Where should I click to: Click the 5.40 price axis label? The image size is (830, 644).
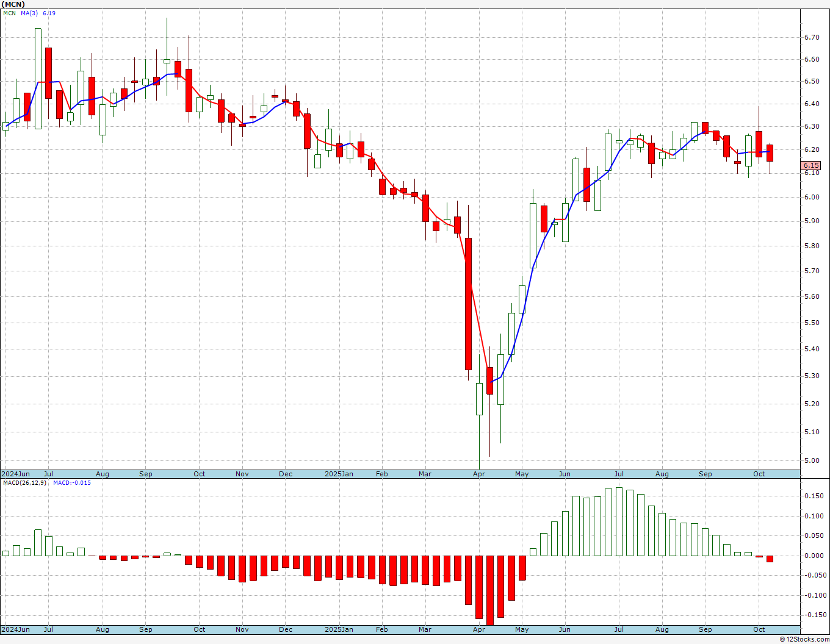pos(812,349)
